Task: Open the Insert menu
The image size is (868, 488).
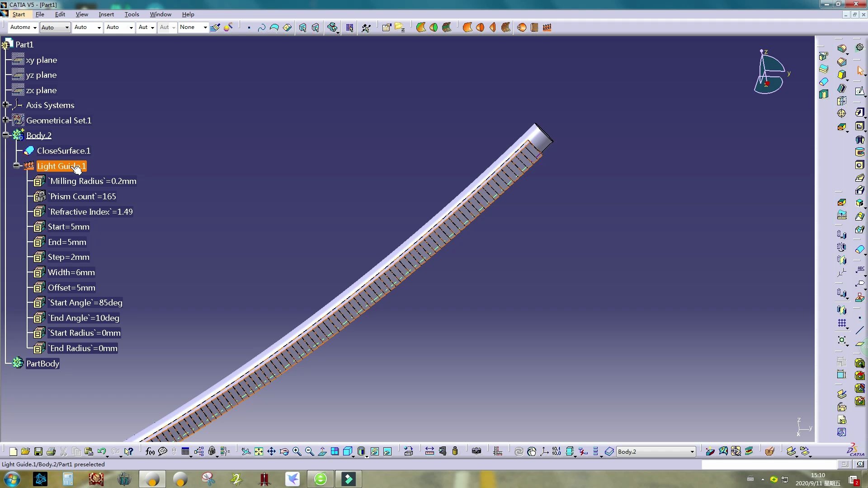Action: click(106, 14)
